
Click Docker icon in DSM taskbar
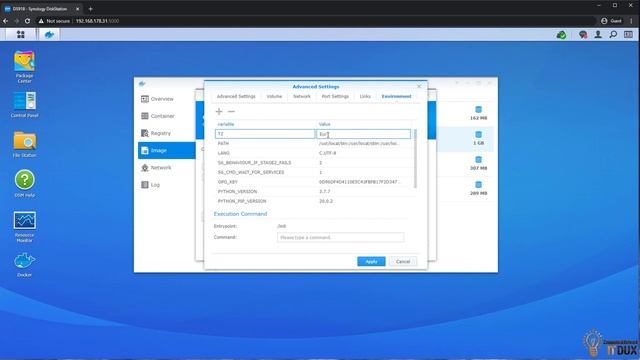[x=49, y=35]
